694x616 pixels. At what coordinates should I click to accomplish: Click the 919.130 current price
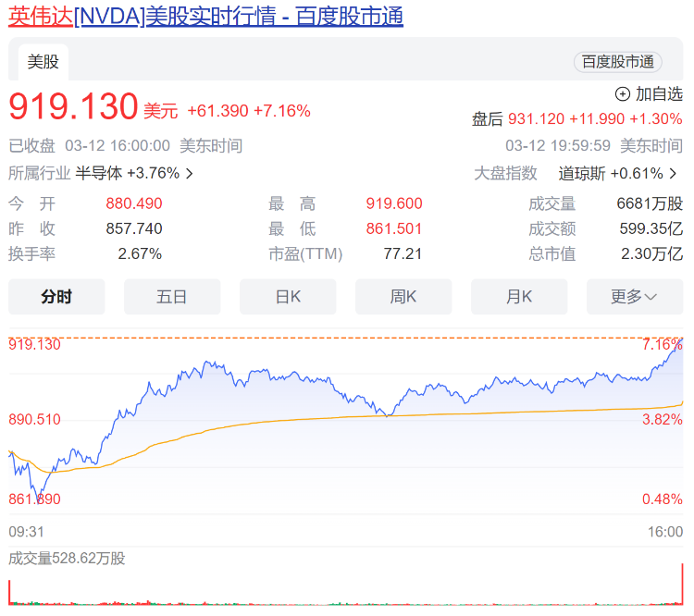[x=73, y=106]
